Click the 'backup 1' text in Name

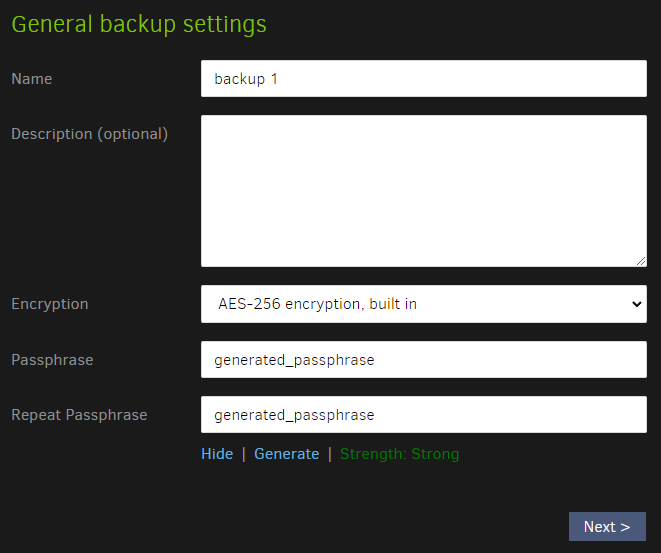click(x=246, y=79)
